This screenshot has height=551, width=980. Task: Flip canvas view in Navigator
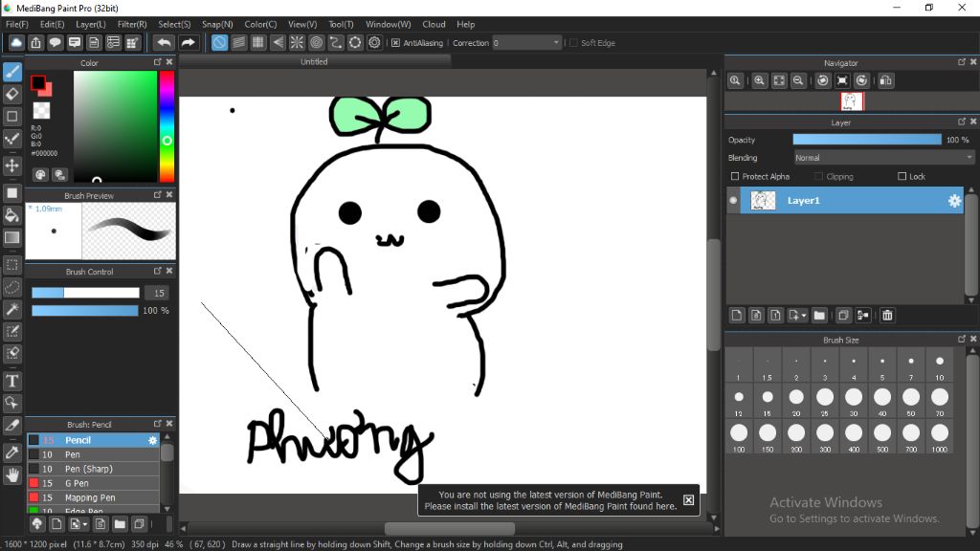(x=885, y=80)
